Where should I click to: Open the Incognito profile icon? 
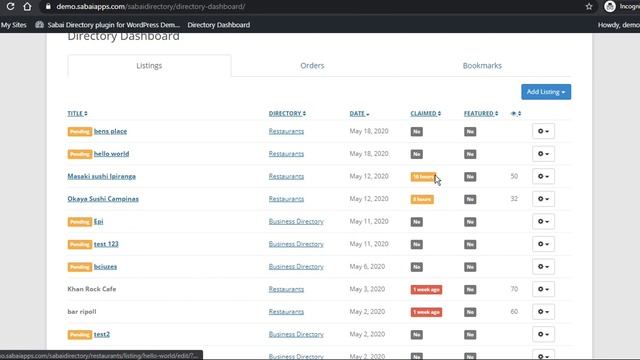pos(610,7)
